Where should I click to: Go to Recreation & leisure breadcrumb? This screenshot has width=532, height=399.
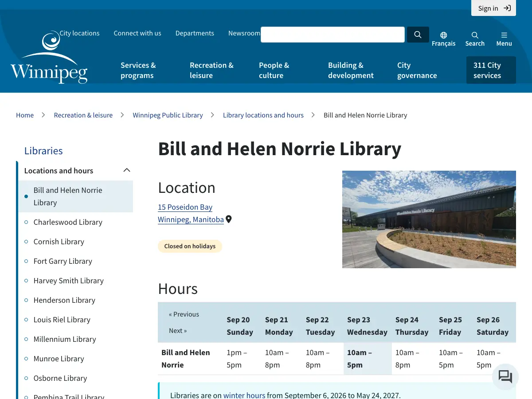(83, 115)
